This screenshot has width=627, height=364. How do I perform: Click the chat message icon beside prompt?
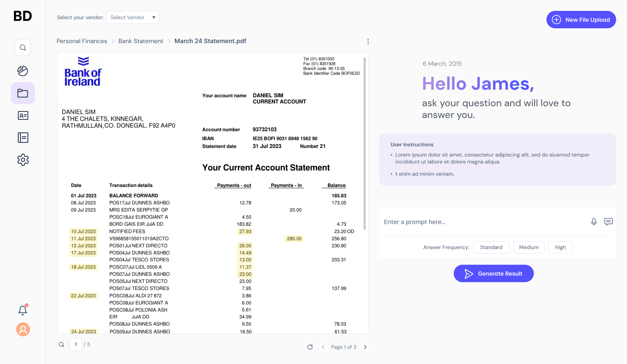click(x=608, y=222)
